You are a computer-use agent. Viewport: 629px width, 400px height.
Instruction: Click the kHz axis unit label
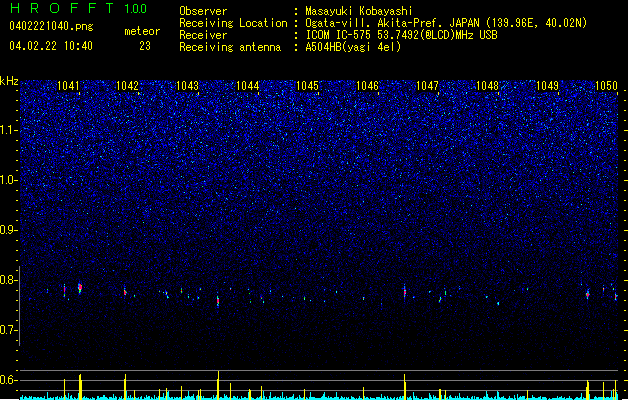[x=9, y=81]
